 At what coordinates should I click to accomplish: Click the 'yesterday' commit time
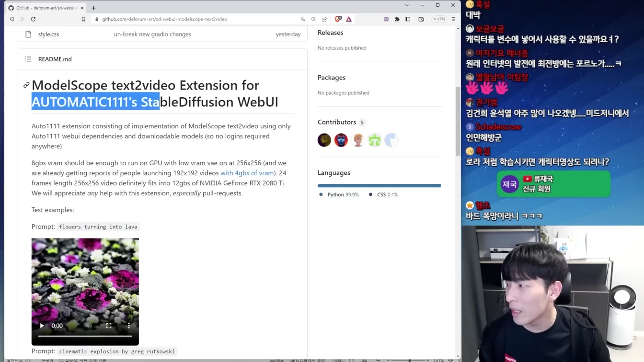click(x=288, y=34)
